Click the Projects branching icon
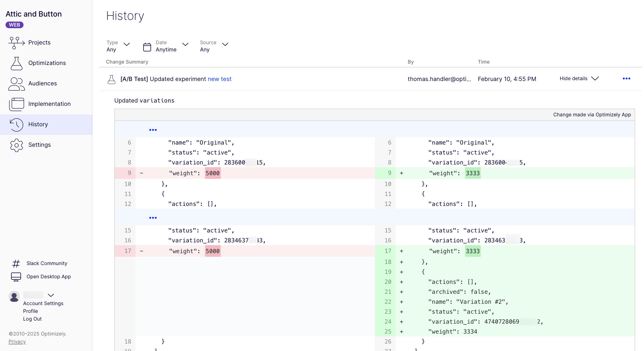The width and height of the screenshot is (644, 351). tap(16, 43)
